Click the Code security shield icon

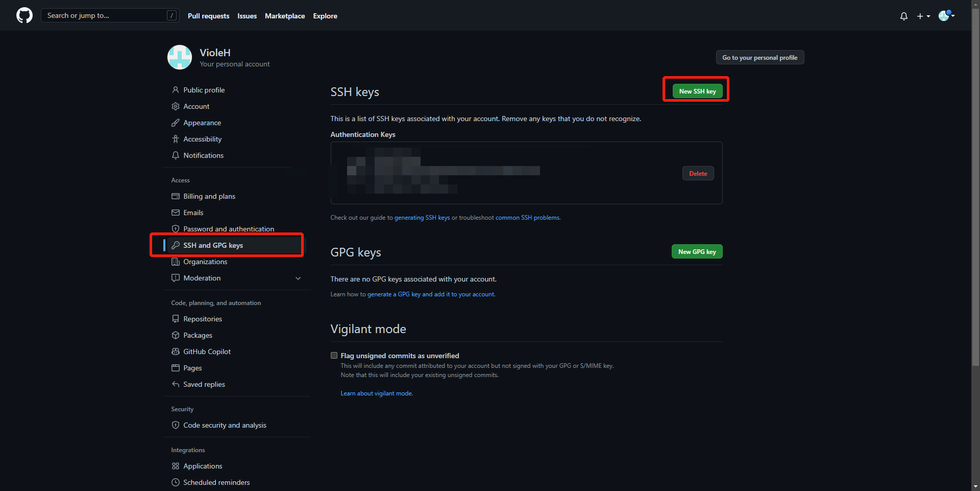click(x=176, y=425)
